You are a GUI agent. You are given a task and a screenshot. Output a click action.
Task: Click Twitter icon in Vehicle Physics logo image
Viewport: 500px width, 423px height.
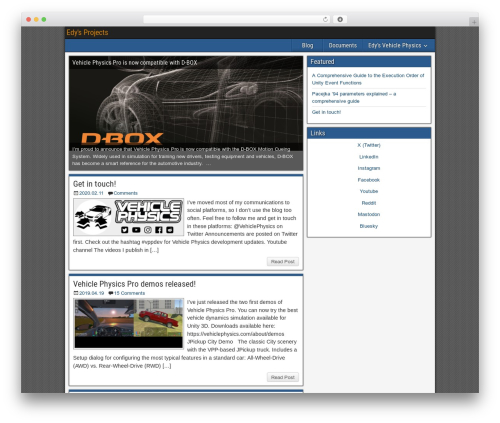125,230
